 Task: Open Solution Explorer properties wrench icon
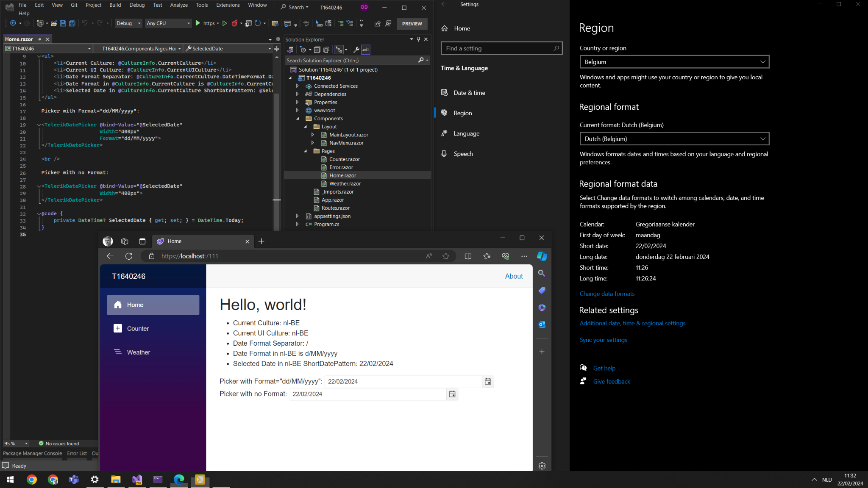(x=356, y=50)
